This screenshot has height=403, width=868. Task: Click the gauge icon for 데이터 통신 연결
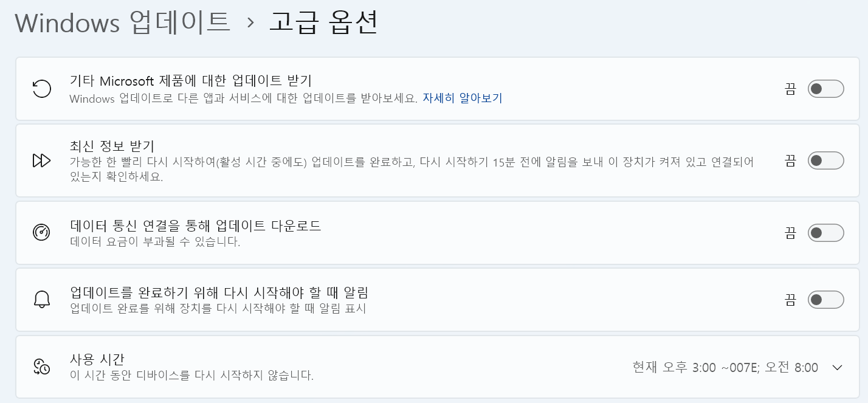[x=41, y=233]
